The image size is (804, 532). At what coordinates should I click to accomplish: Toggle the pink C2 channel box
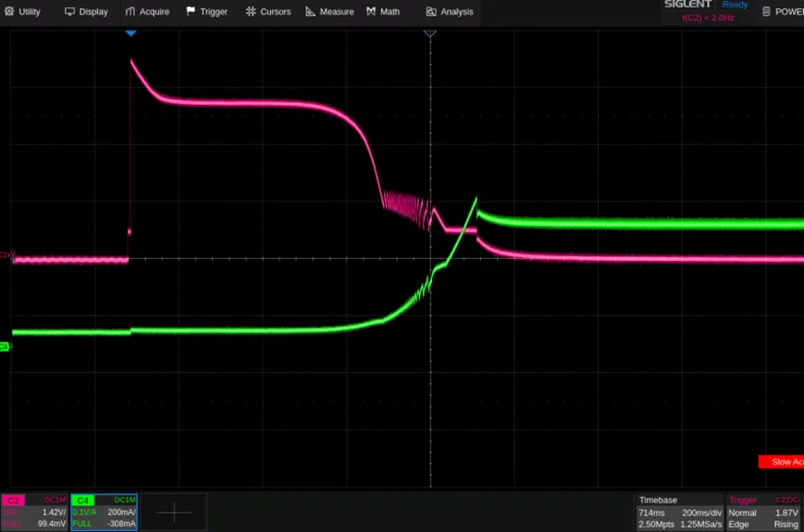coord(33,512)
